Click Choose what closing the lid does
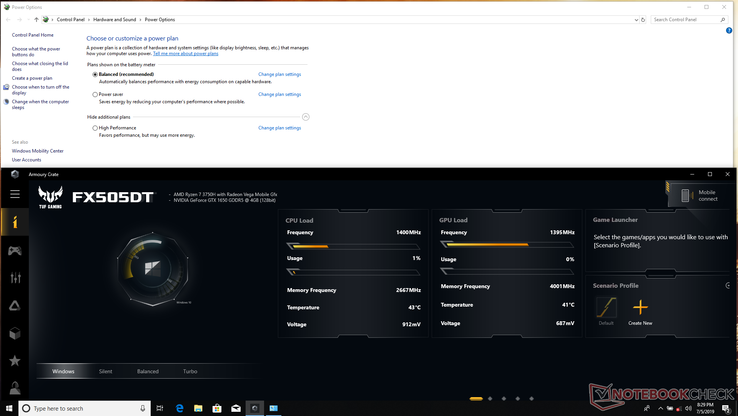Screen dimensions: 738x416 [40, 66]
